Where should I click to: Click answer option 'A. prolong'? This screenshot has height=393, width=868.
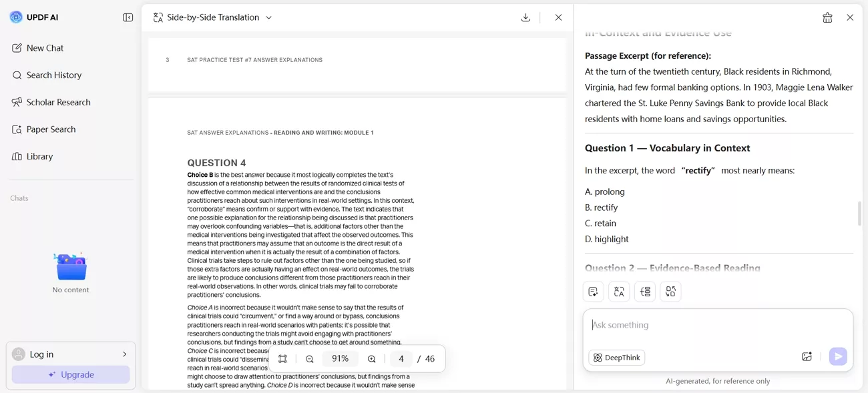tap(605, 191)
